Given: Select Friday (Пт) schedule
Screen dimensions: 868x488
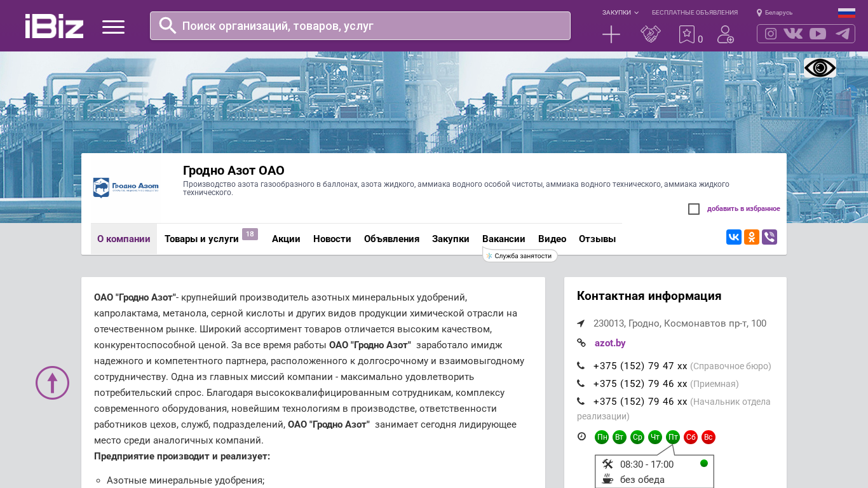Looking at the screenshot, I should click(673, 437).
